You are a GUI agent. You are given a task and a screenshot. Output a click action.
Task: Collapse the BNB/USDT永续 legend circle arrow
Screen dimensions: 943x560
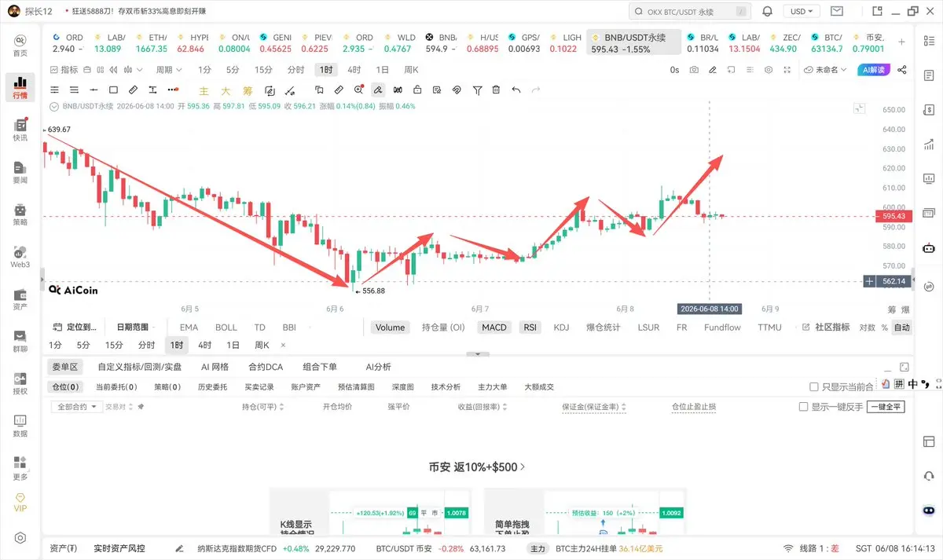53,106
